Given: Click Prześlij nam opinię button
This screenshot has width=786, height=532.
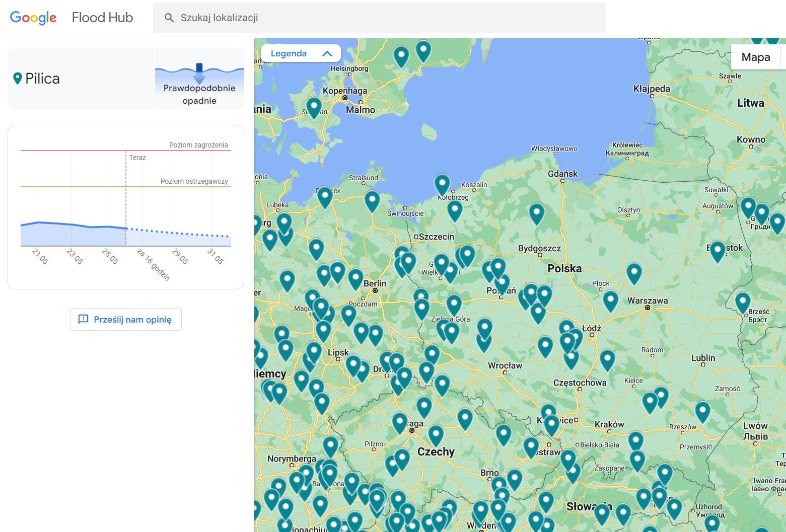Looking at the screenshot, I should 126,320.
